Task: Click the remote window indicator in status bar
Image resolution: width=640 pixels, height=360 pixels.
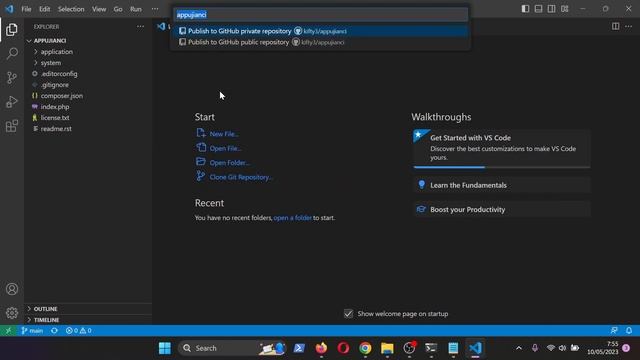Action: [x=8, y=331]
